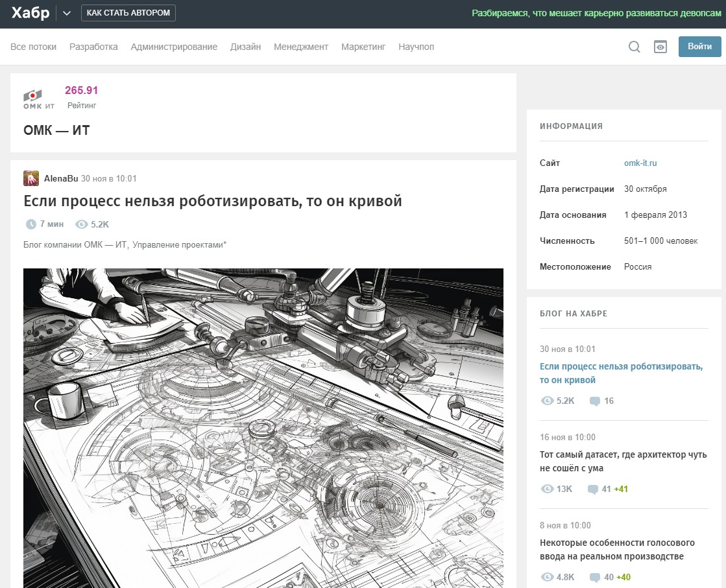Open the Блог компании ОМК — ИТ hub link

75,245
